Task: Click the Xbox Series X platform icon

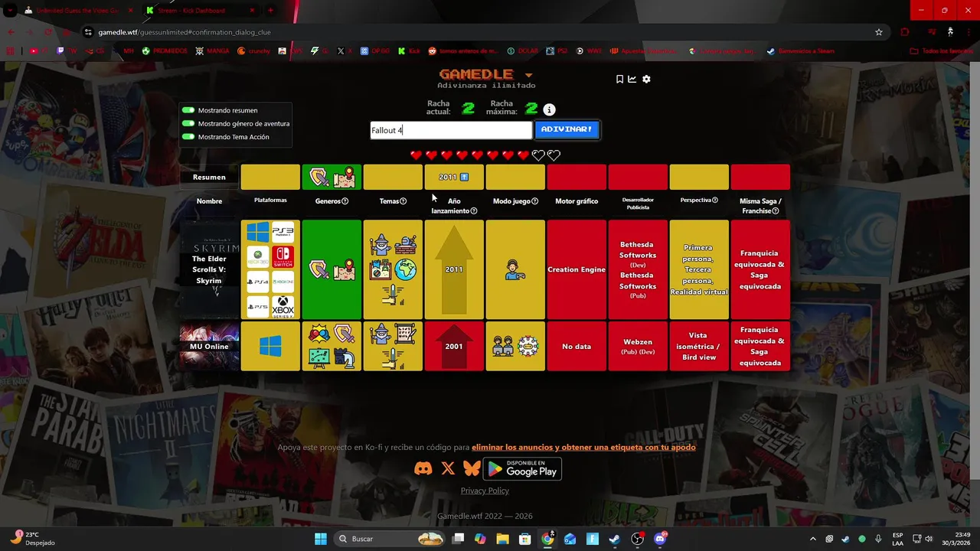Action: (x=283, y=306)
